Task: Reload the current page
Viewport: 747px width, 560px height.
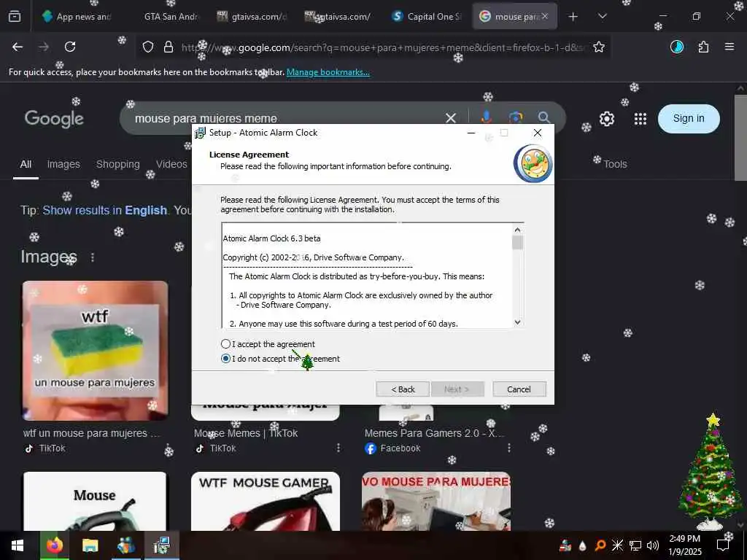Action: (x=70, y=47)
